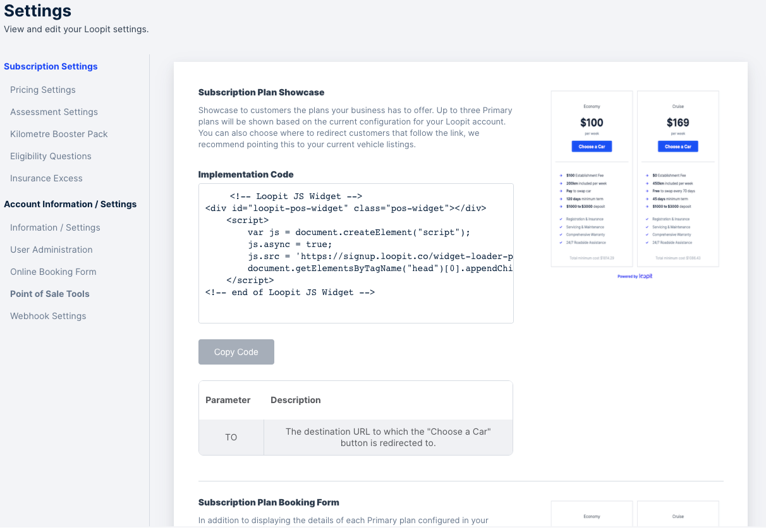Click the Economy card in booking form preview
Viewport: 766px width, 532px height.
[x=592, y=514]
